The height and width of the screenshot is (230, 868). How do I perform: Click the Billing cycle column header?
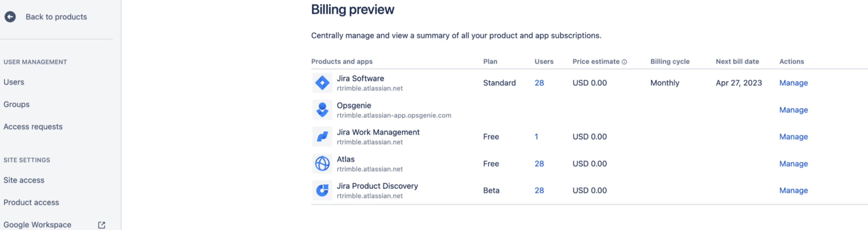pyautogui.click(x=670, y=62)
